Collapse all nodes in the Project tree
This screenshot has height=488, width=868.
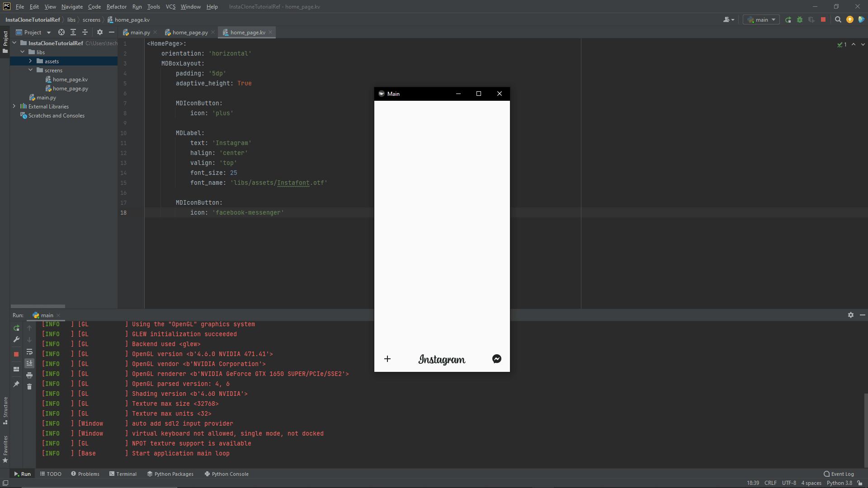pyautogui.click(x=85, y=32)
